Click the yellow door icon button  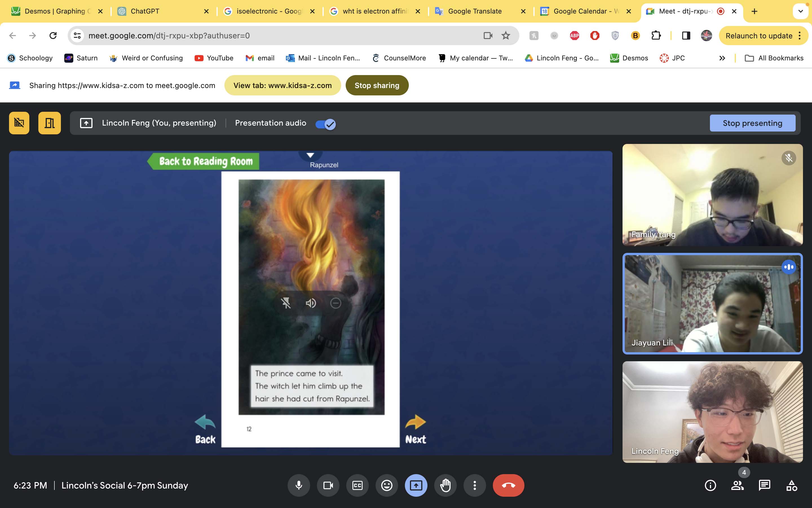click(50, 123)
